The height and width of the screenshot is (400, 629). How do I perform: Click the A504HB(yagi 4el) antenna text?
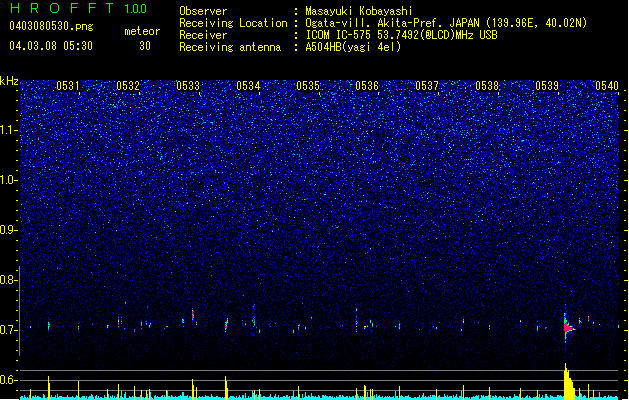coord(353,47)
